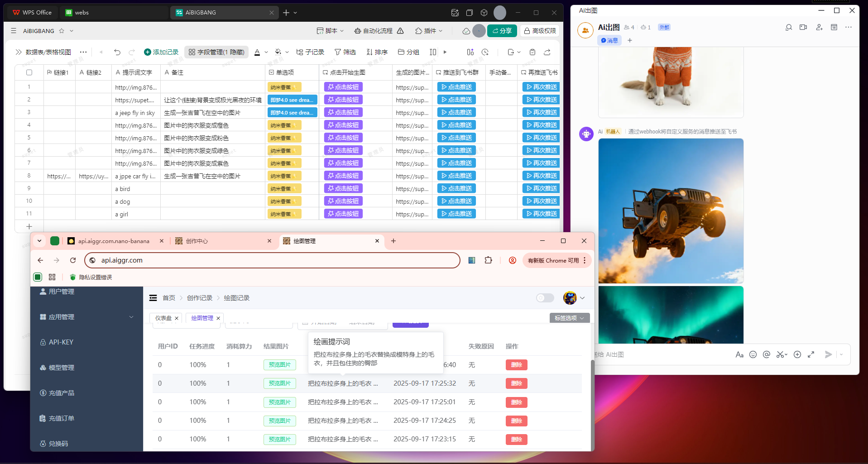The image size is (868, 464).
Task: Tick the select-all checkbox in table header
Action: click(29, 72)
